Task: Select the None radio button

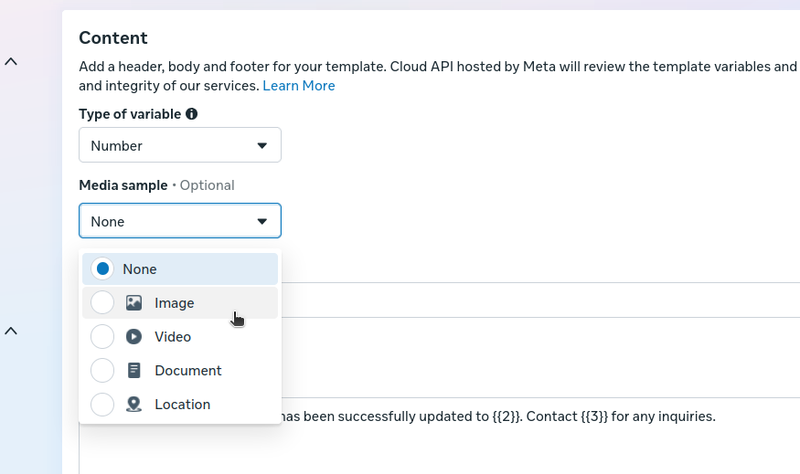Action: coord(102,269)
